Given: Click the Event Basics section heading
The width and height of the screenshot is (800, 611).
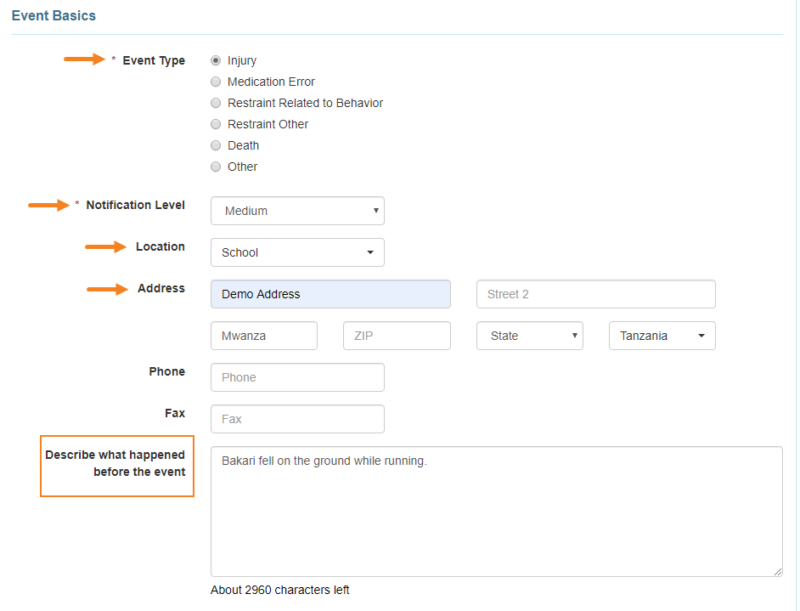Looking at the screenshot, I should [x=53, y=15].
